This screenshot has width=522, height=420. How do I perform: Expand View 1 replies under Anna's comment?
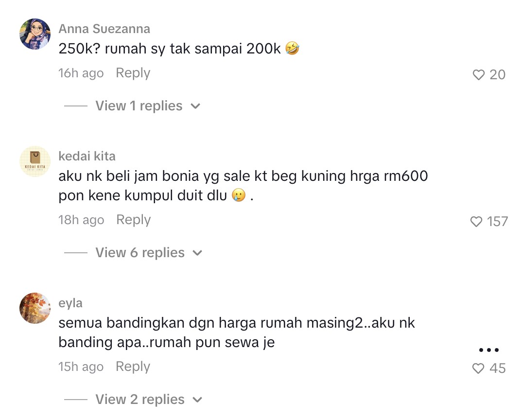click(x=139, y=106)
